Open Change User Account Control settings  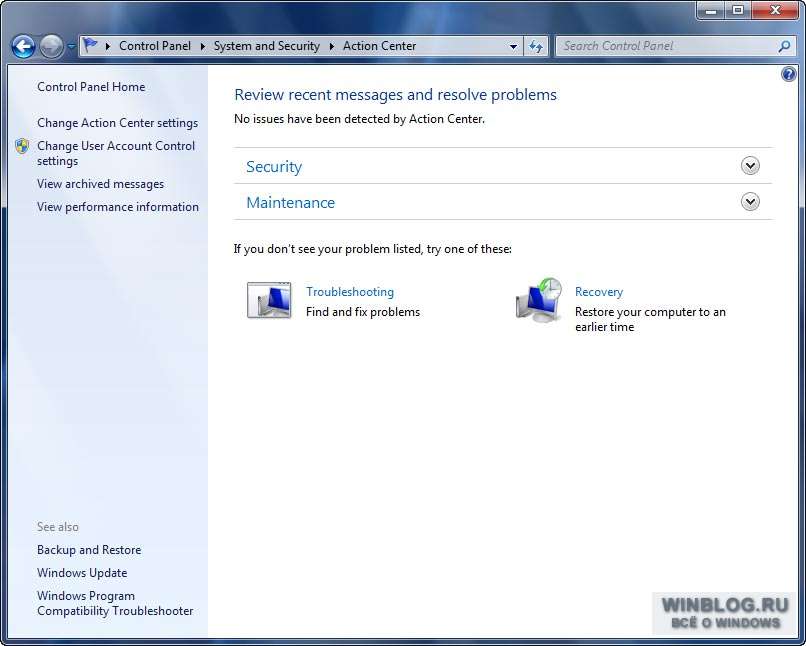pyautogui.click(x=116, y=153)
